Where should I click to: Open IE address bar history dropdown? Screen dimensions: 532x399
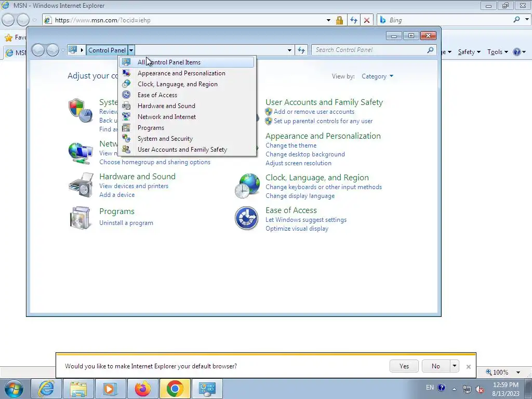coord(328,20)
